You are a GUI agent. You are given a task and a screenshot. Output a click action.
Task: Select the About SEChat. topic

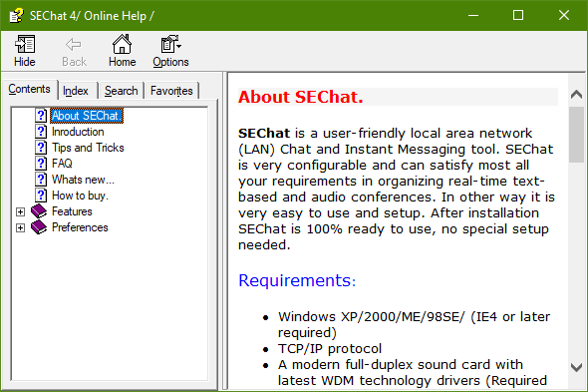pos(87,116)
